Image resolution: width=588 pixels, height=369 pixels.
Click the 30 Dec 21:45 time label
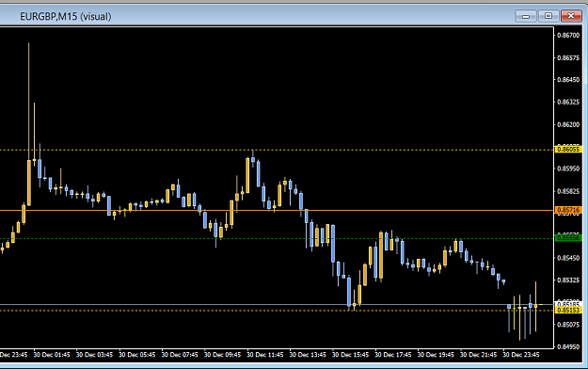(479, 354)
